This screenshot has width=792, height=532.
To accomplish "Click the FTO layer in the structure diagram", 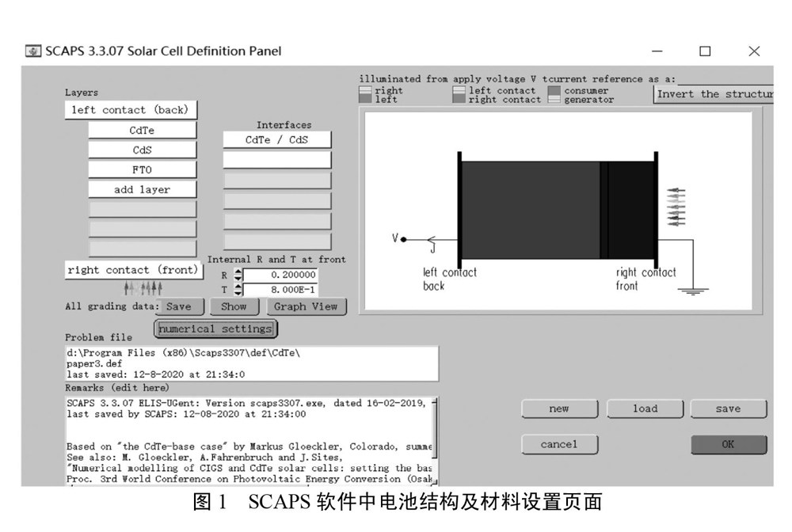I will pyautogui.click(x=631, y=210).
